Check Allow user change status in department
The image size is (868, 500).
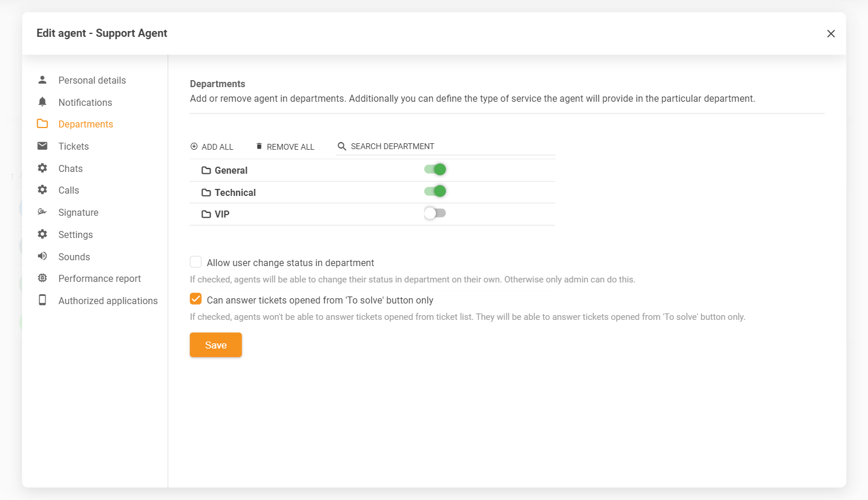[x=196, y=262]
